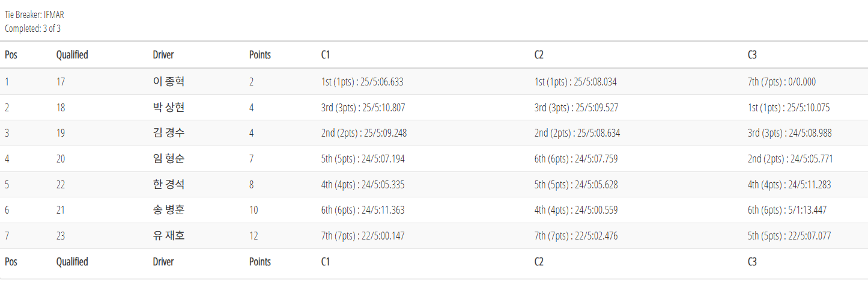Click the top Qualified column header
Screen dimensions: 868x284
pyautogui.click(x=72, y=55)
